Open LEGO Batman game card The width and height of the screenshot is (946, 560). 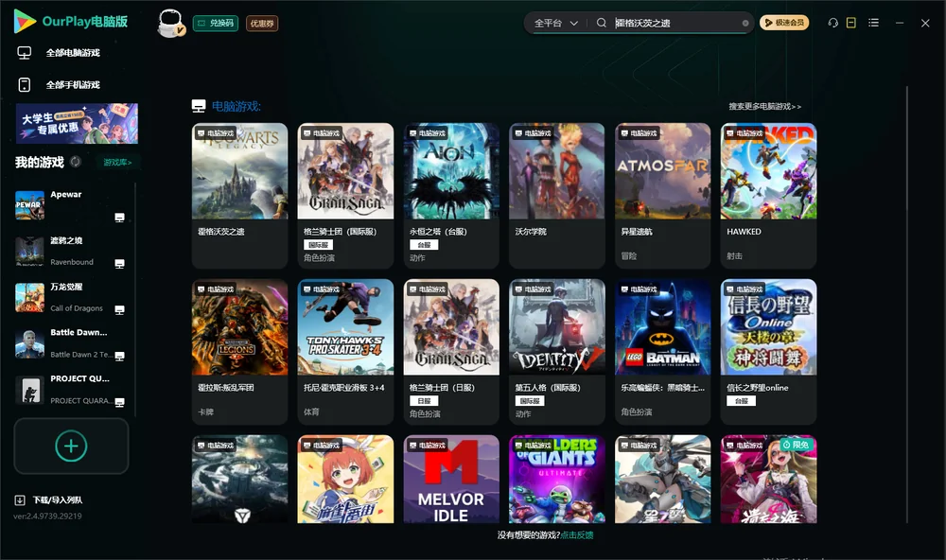(662, 351)
